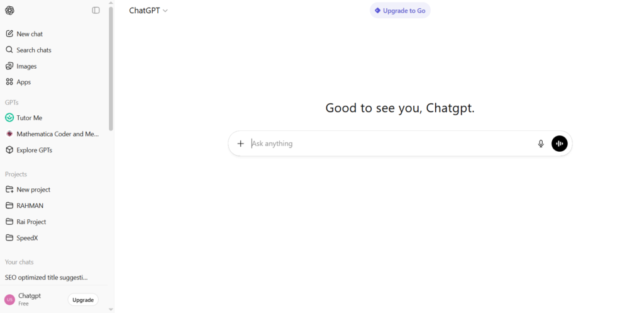Screen dimensions: 644x313
Task: Click the Projects section header
Action: pyautogui.click(x=16, y=174)
